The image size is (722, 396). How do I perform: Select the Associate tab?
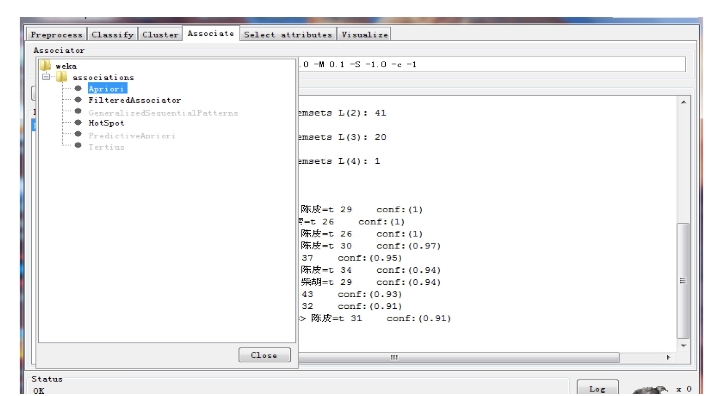[211, 33]
